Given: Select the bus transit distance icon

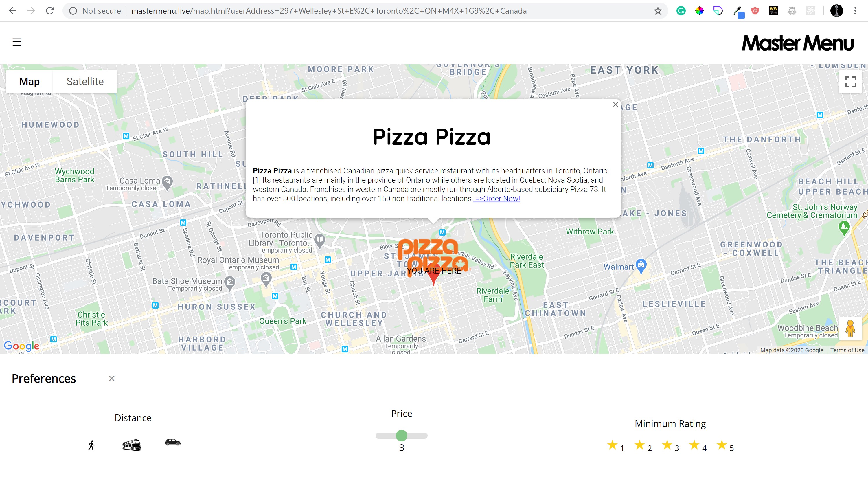Looking at the screenshot, I should (x=131, y=445).
